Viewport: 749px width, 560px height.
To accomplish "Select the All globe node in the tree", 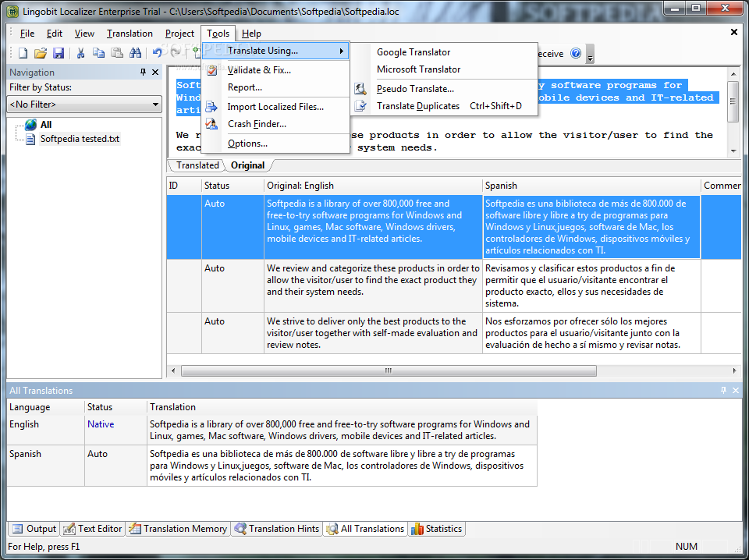I will pos(46,125).
